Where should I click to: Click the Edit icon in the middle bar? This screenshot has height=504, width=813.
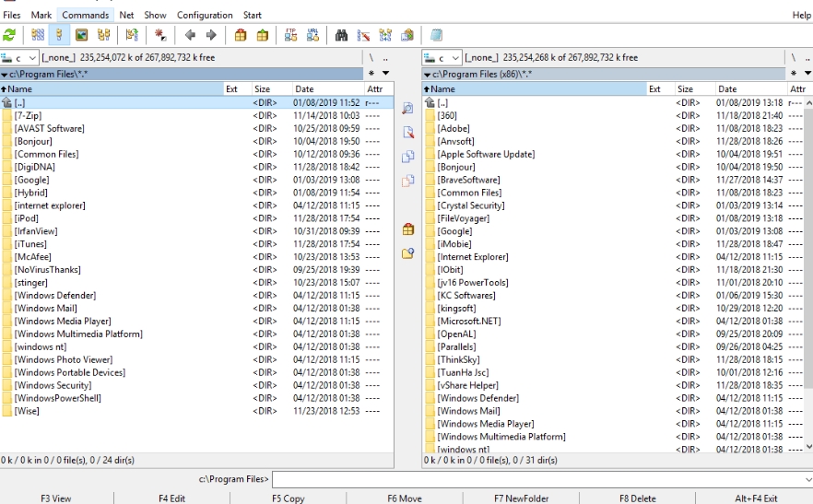click(408, 133)
